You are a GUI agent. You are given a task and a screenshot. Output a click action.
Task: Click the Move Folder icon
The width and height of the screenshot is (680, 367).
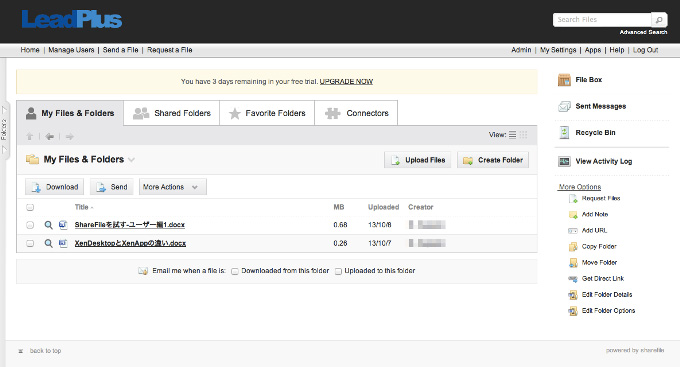(573, 263)
